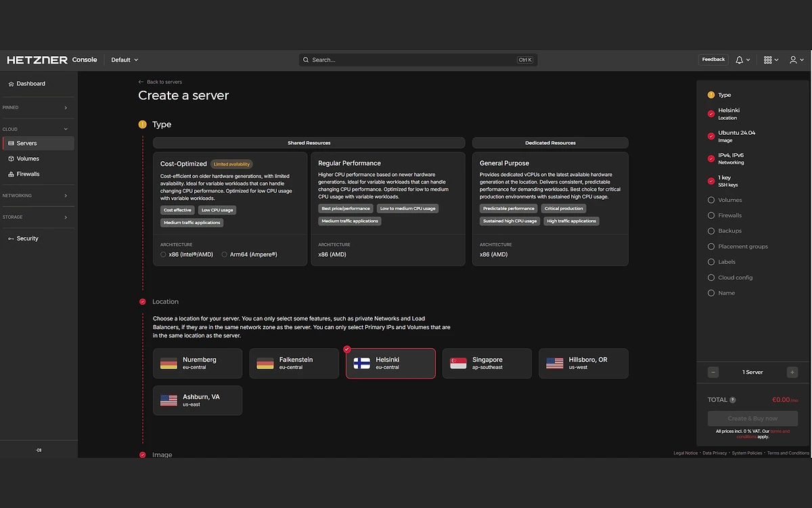Click the Security key icon
Screen dimensions: 812x508
click(x=11, y=238)
